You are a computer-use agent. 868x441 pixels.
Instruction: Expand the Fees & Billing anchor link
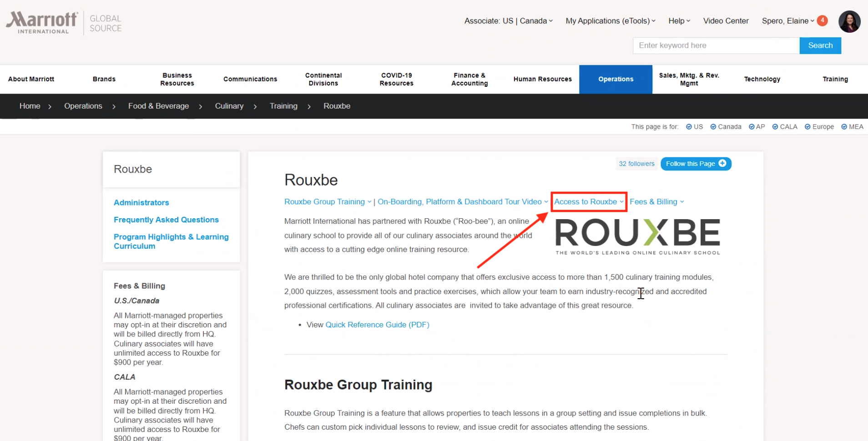[x=656, y=201]
